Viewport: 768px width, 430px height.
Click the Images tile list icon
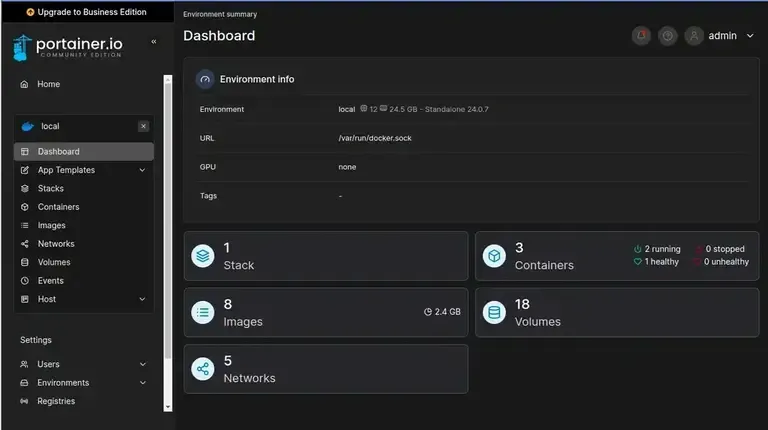click(x=203, y=313)
